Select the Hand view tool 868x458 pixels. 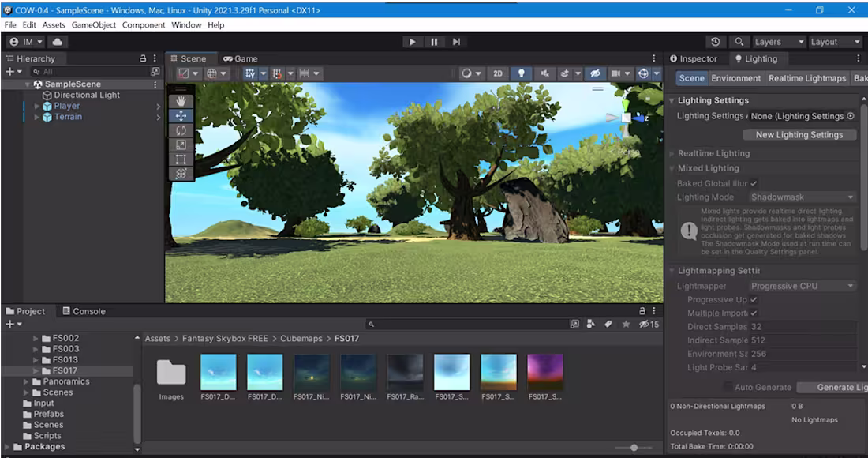pos(181,101)
